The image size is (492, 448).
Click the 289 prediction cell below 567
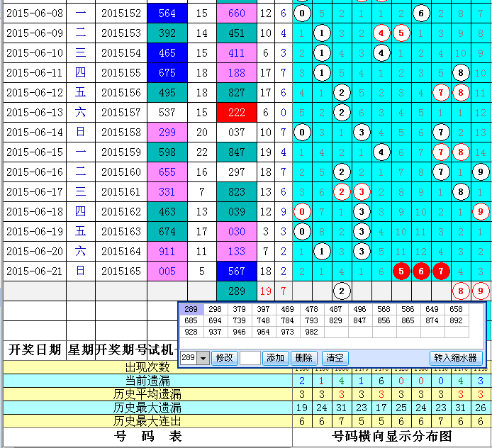[x=237, y=291]
